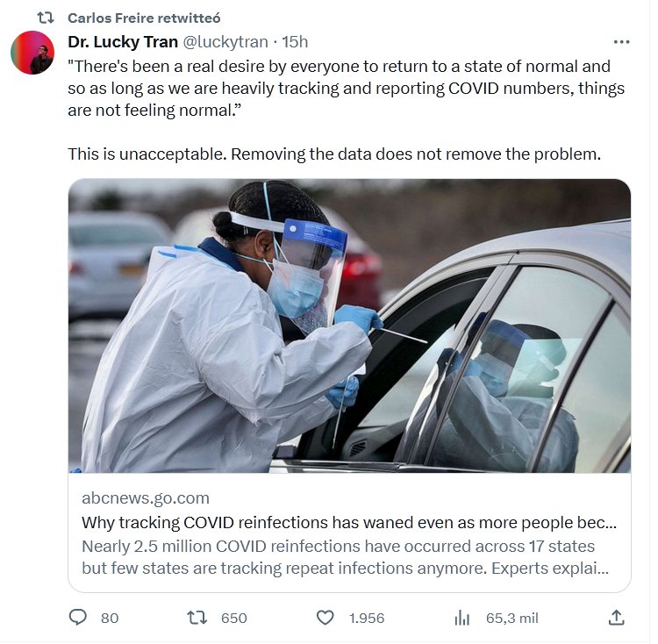Image resolution: width=658 pixels, height=644 pixels.
Task: Click the @luckytran handle
Action: [226, 42]
